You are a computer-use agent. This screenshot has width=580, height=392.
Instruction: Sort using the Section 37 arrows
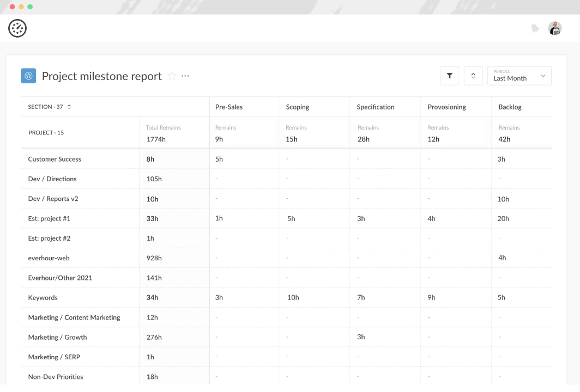point(69,107)
